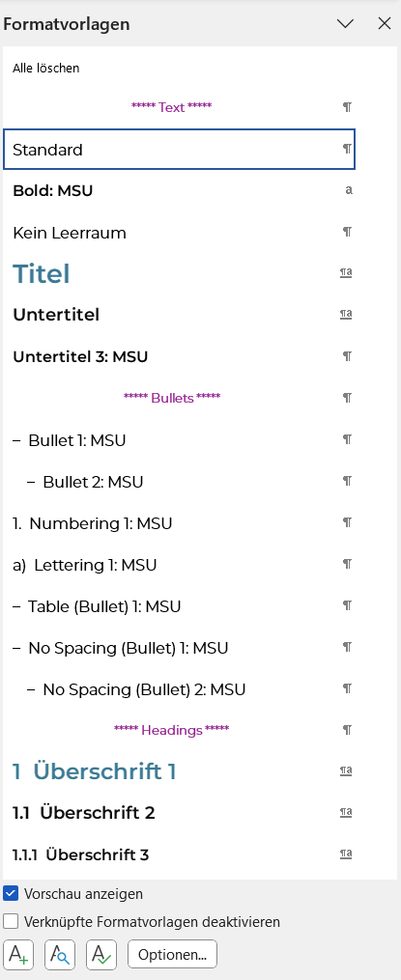Click paragraph icon beside Kein Leerraum
This screenshot has height=980, width=401.
click(x=347, y=232)
